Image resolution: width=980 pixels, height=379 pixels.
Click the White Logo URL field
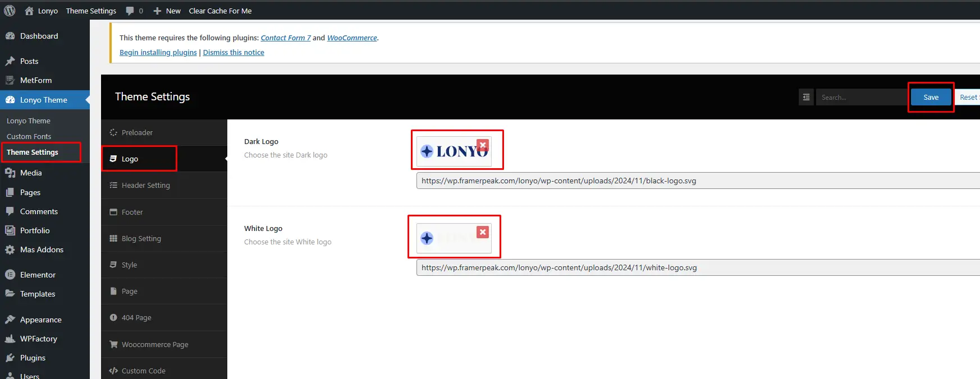pos(698,267)
